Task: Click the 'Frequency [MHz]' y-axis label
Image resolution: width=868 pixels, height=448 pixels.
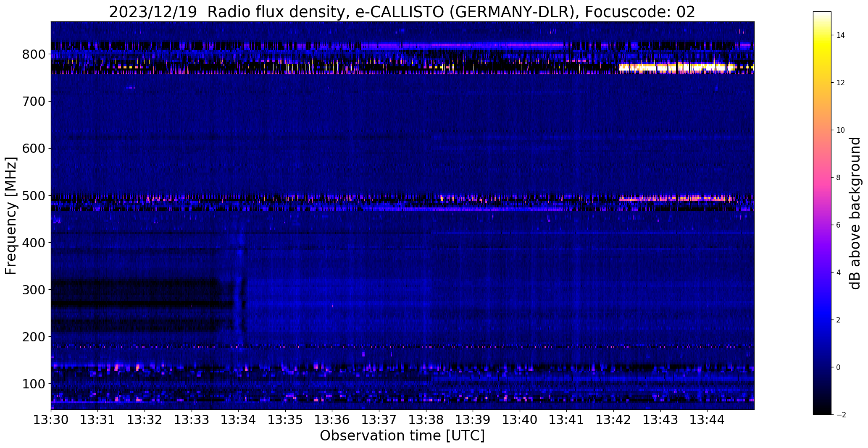Action: coord(11,216)
